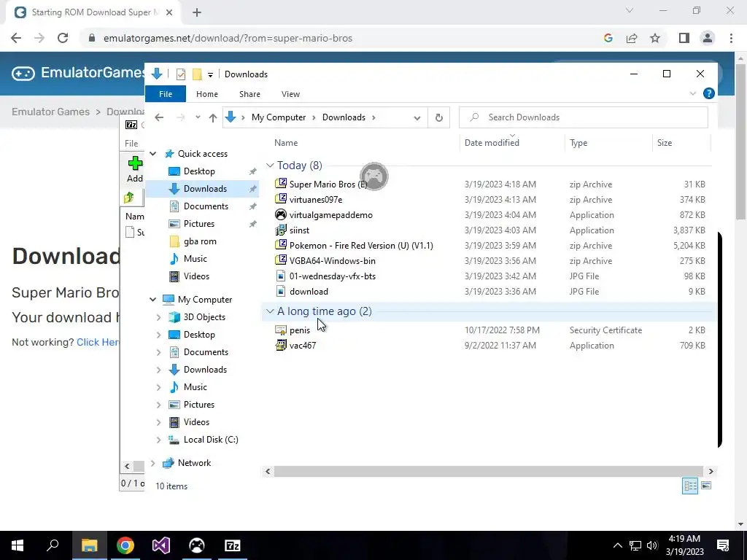Open Chrome's three-dot menu
Screen dimensions: 747x560
coord(731,38)
